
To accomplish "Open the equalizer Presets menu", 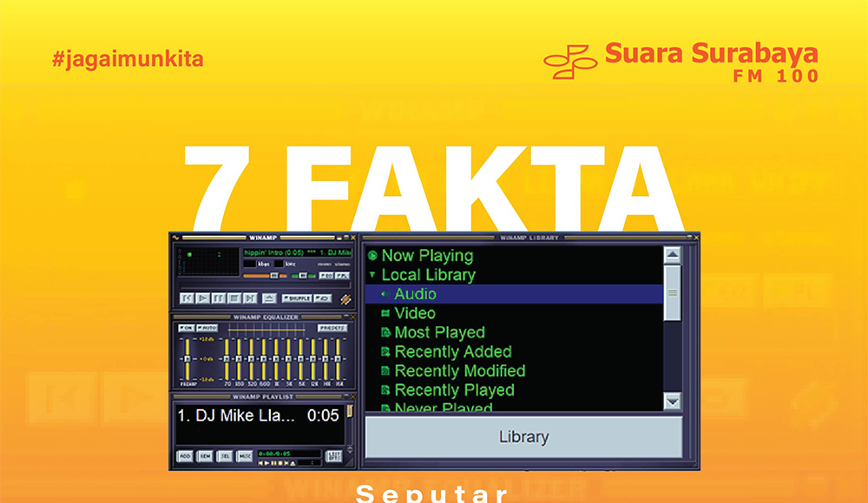I will (x=332, y=329).
